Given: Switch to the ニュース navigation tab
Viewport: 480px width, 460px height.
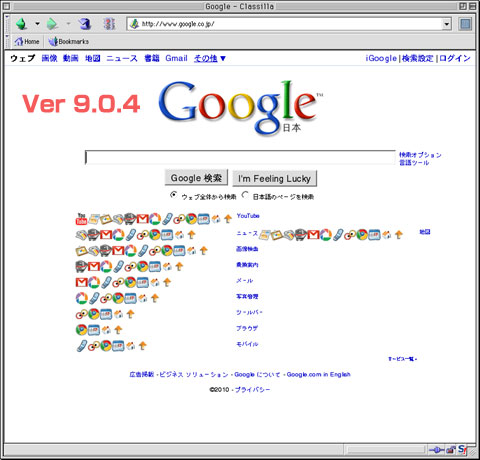Looking at the screenshot, I should (122, 58).
